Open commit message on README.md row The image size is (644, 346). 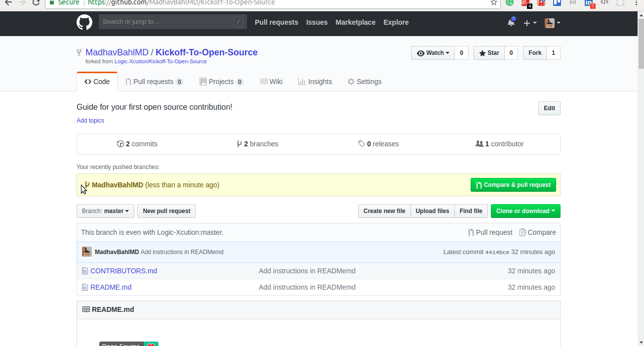[x=307, y=287]
